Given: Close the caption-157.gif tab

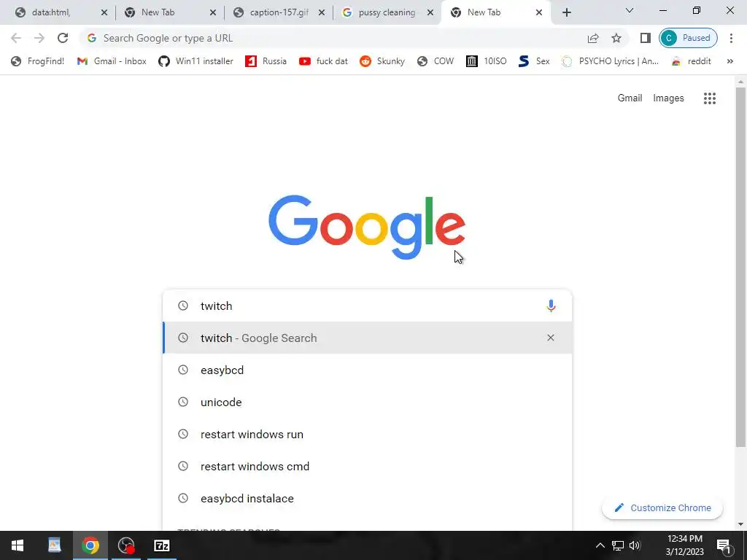Looking at the screenshot, I should coord(322,13).
